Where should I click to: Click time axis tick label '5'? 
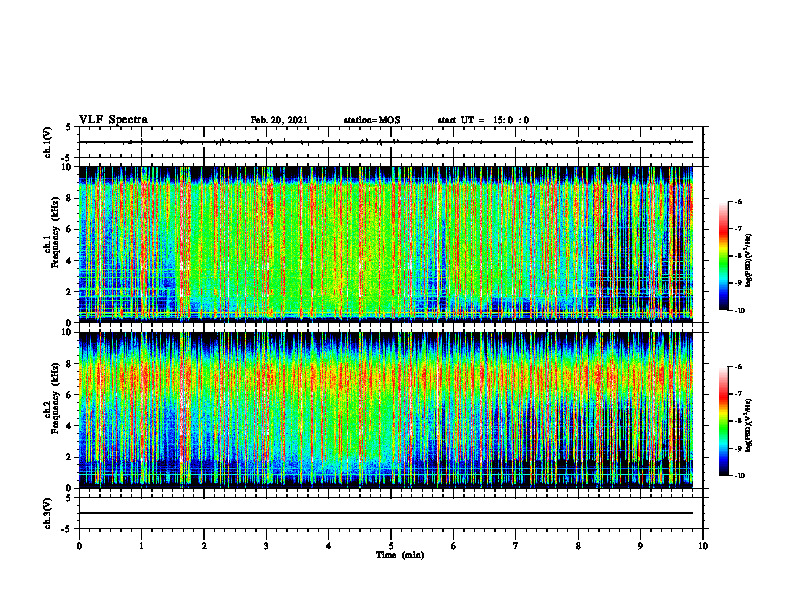(x=391, y=546)
